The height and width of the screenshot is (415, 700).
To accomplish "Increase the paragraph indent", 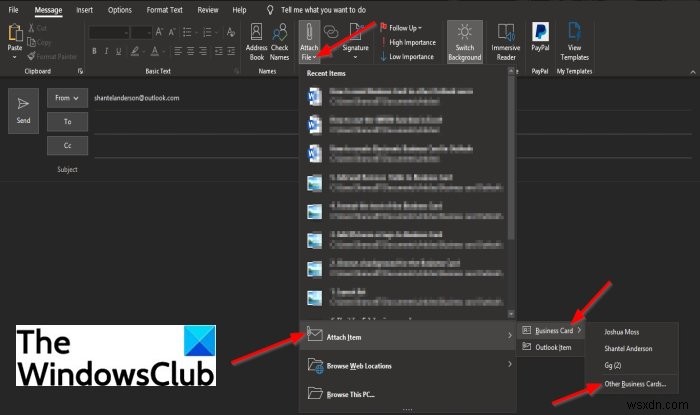I will [231, 51].
